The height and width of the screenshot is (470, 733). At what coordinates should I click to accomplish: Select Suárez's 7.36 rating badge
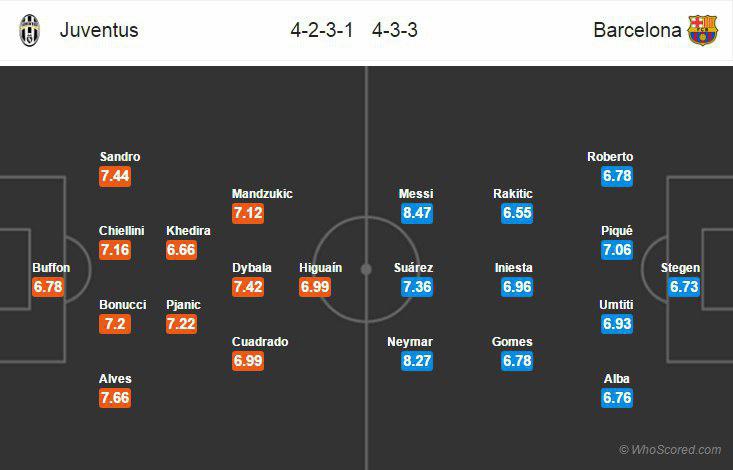(415, 287)
